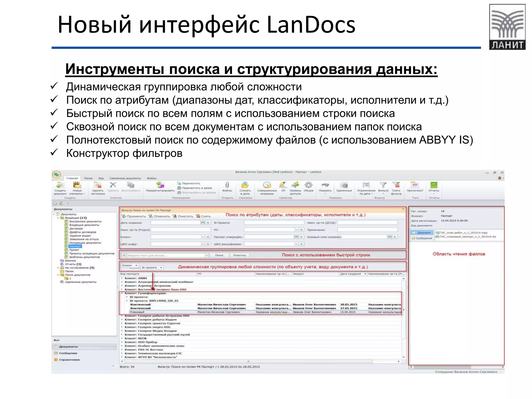
Task: Click Очистить in the filter toolbar
Action: pos(183,216)
